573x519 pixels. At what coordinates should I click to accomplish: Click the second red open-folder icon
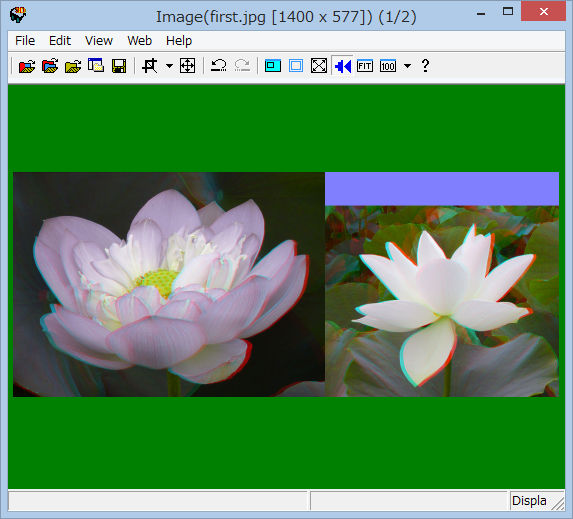tap(50, 66)
